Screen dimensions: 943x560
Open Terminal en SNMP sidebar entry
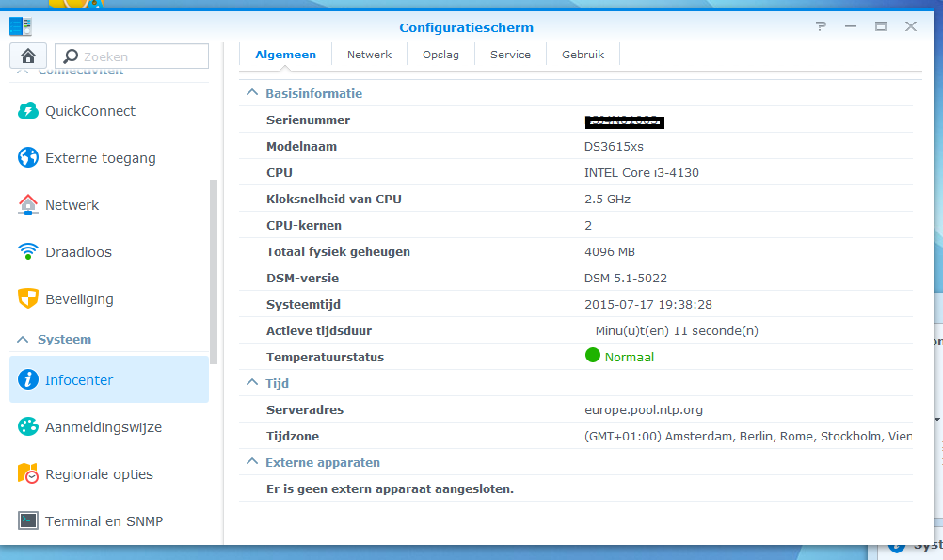(x=104, y=521)
